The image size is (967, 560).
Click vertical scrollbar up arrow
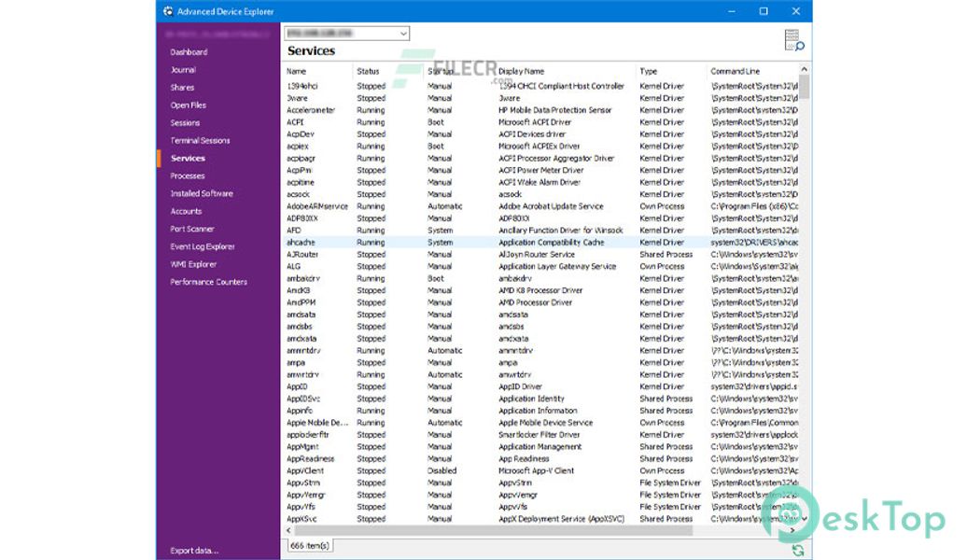(805, 69)
